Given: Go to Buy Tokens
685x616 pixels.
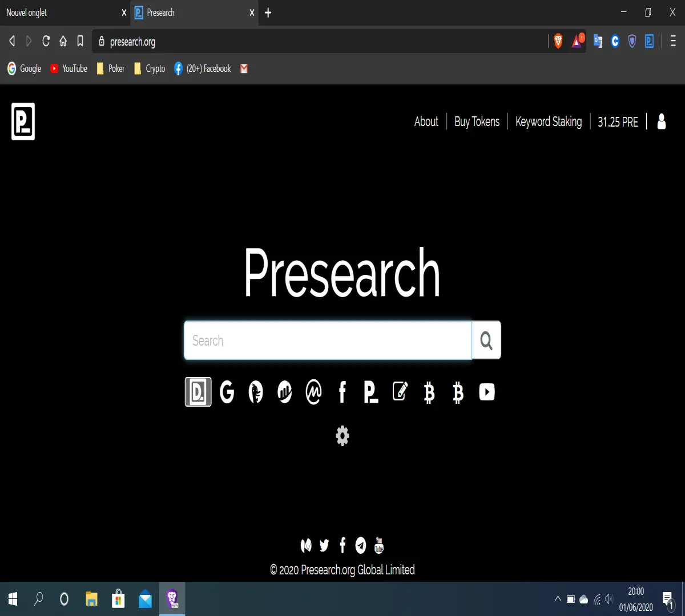Looking at the screenshot, I should pos(477,121).
